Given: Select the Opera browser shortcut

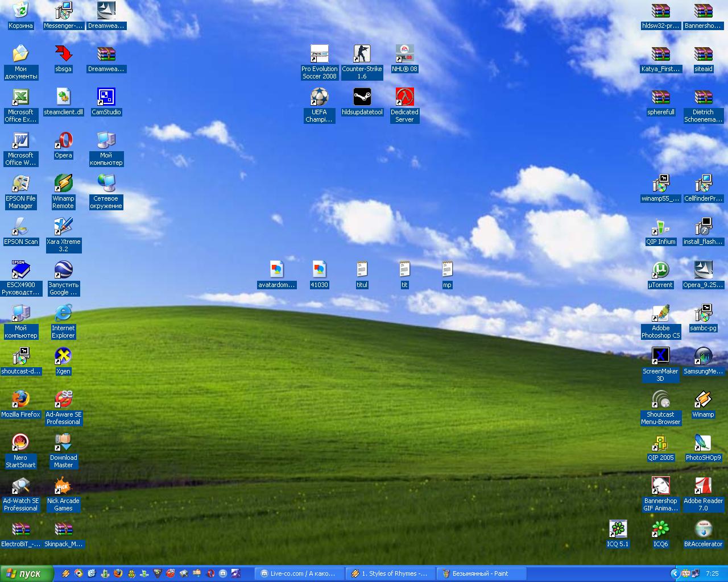Looking at the screenshot, I should [63, 141].
